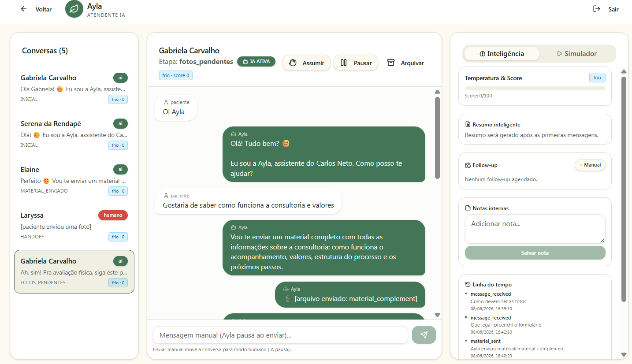Click the send paper-plane icon button
632x364 pixels.
coord(424,335)
